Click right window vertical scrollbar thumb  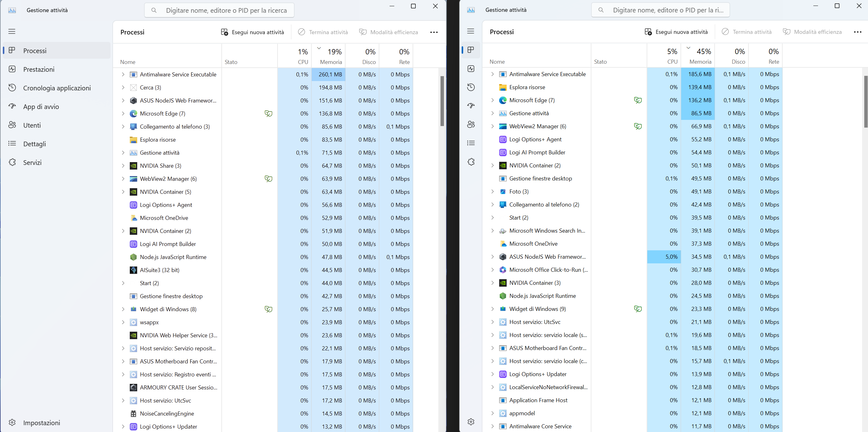[866, 102]
